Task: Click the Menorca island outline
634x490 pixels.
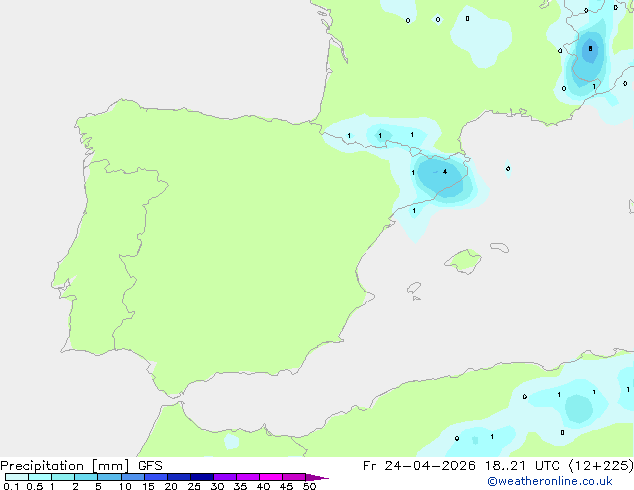Action: [500, 247]
